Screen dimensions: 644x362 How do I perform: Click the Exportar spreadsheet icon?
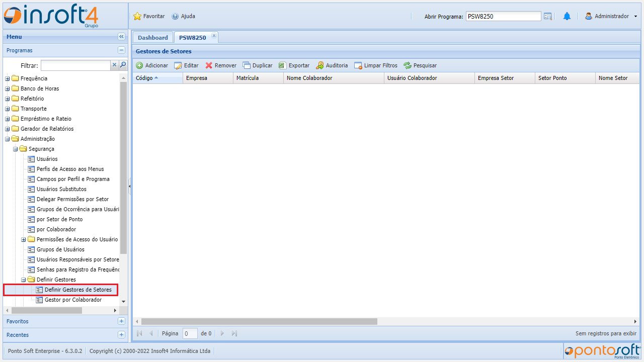pyautogui.click(x=282, y=65)
